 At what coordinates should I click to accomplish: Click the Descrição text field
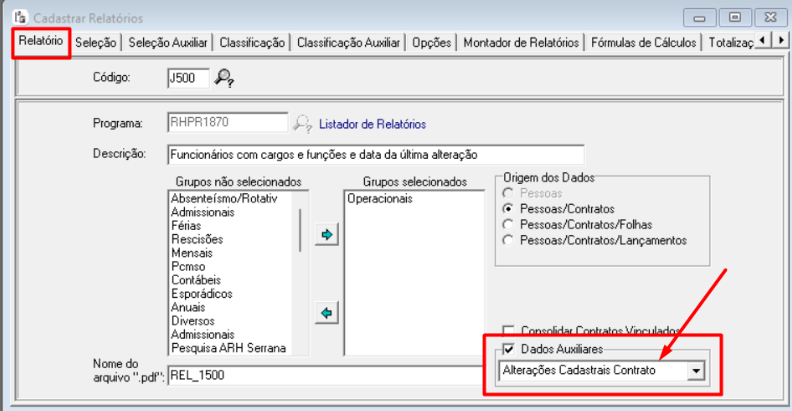[375, 155]
